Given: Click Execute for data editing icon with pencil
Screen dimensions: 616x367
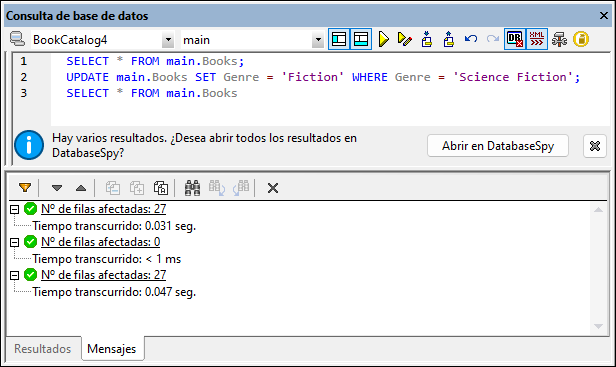Looking at the screenshot, I should coord(405,39).
